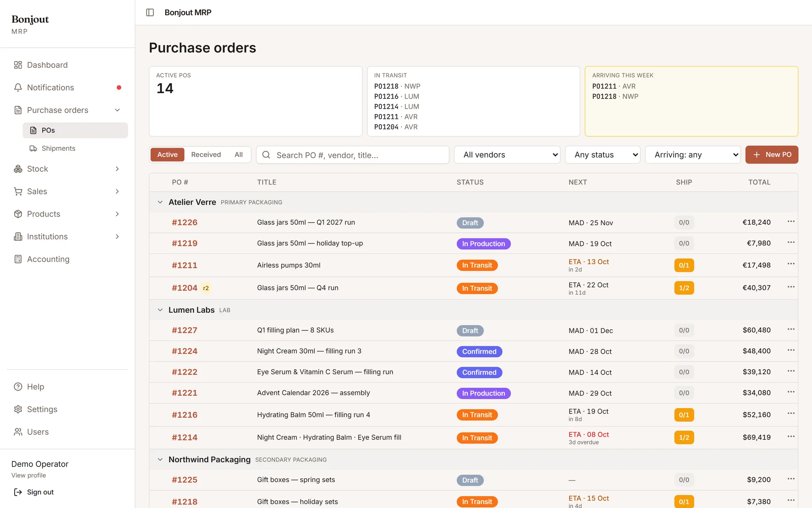This screenshot has height=508, width=812.
Task: Open more actions for PO #1211
Action: [791, 264]
